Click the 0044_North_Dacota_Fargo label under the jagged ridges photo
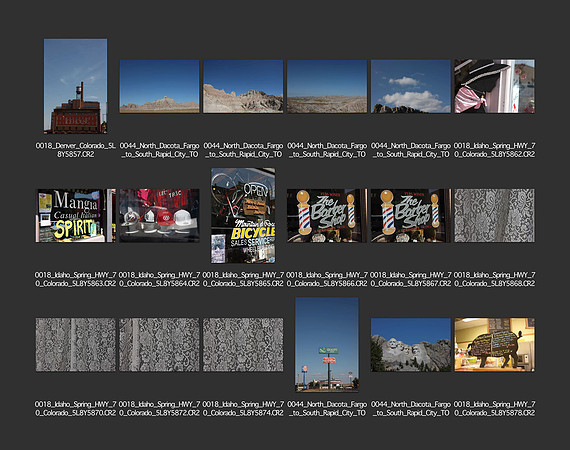The width and height of the screenshot is (570, 450). (243, 150)
